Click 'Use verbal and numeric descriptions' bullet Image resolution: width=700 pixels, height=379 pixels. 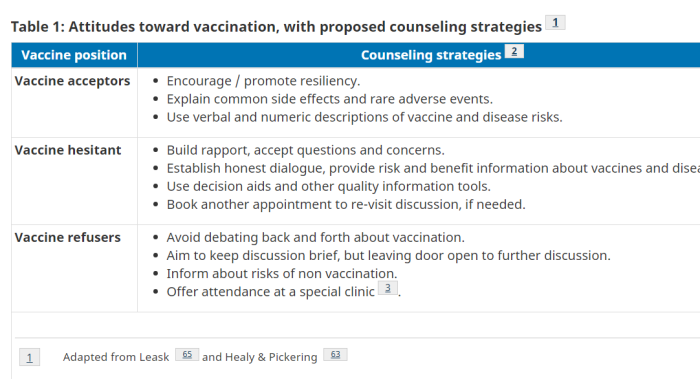point(365,117)
